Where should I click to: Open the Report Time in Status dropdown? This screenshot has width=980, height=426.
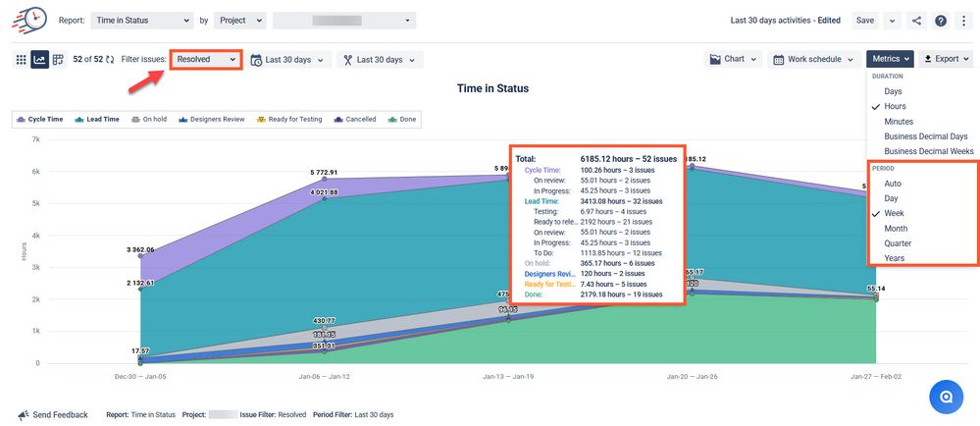click(142, 21)
